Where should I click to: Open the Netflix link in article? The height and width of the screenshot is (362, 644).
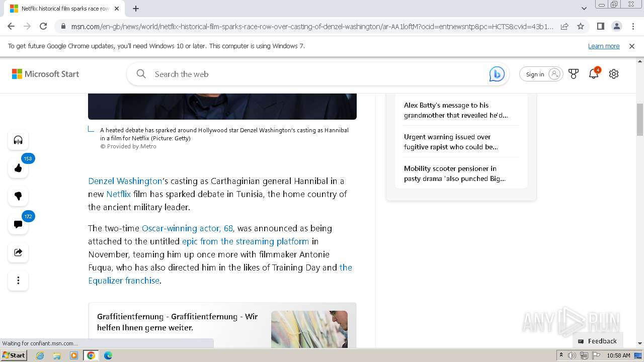pos(119,194)
